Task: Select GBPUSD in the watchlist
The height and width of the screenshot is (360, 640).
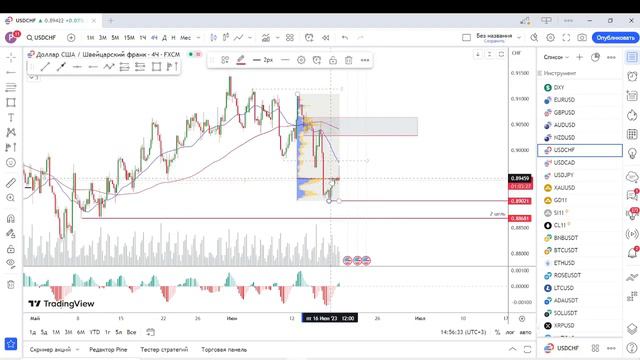Action: click(x=580, y=112)
